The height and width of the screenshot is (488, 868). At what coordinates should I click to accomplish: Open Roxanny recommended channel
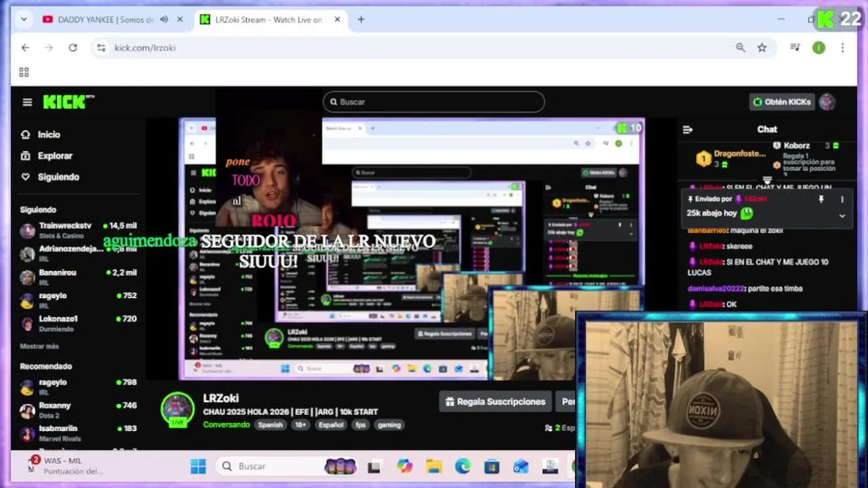79,410
